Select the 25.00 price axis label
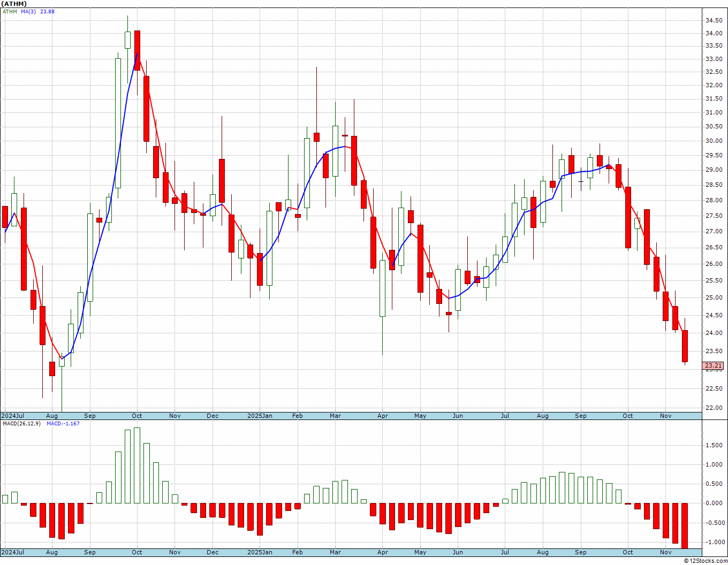Screen dimensions: 728x565 click(x=713, y=297)
